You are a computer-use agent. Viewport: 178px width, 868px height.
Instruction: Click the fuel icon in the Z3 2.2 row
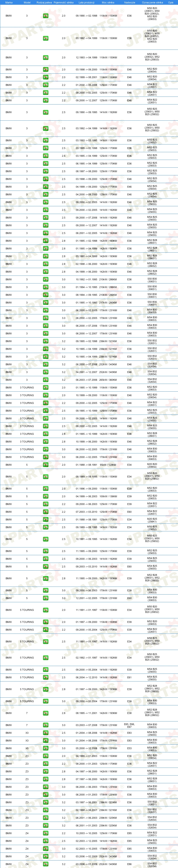pyautogui.click(x=46, y=764)
